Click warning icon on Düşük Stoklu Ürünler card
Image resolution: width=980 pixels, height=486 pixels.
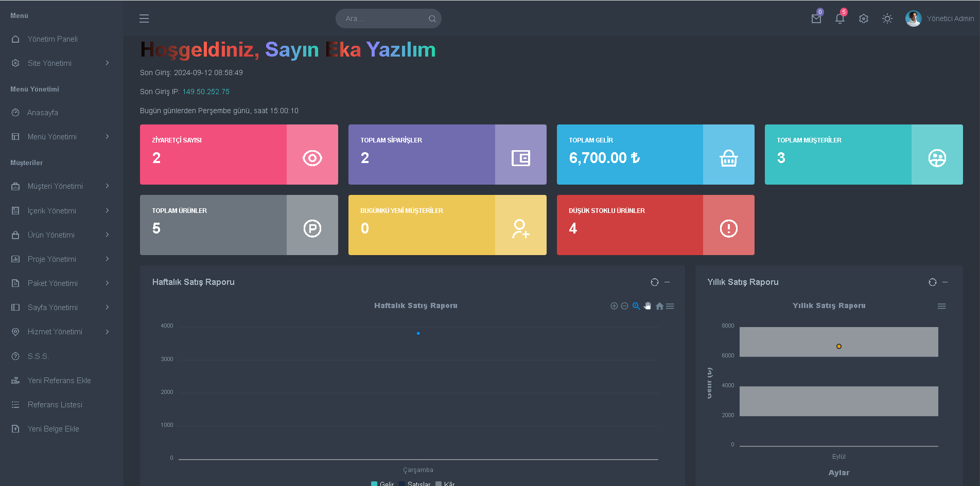pyautogui.click(x=729, y=228)
